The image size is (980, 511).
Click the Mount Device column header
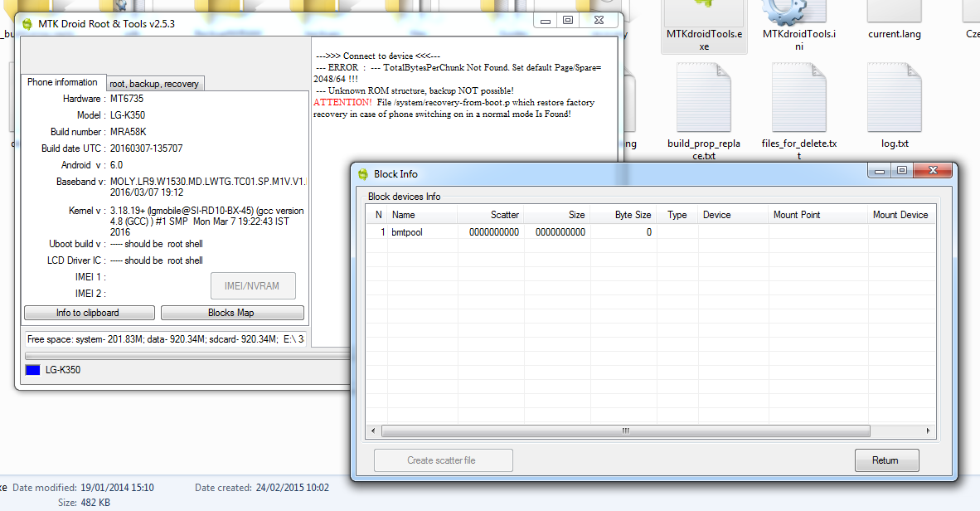click(901, 215)
